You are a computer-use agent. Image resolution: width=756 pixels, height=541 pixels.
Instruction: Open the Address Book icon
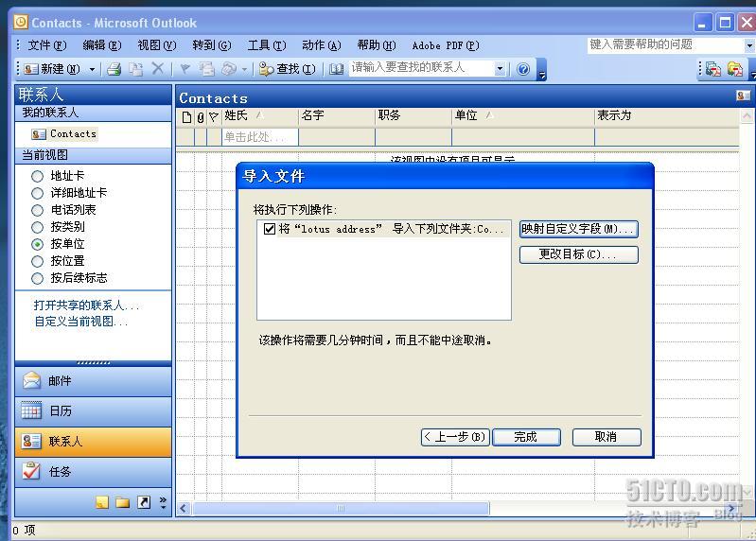point(336,69)
